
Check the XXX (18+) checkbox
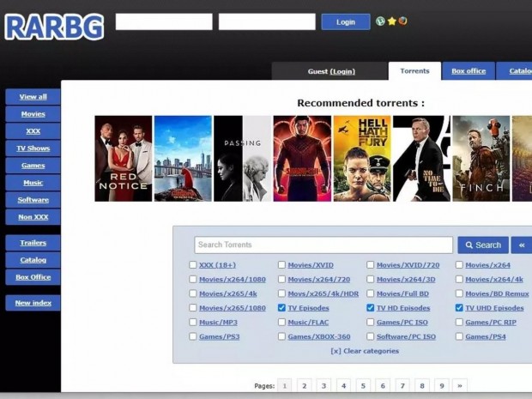(193, 264)
